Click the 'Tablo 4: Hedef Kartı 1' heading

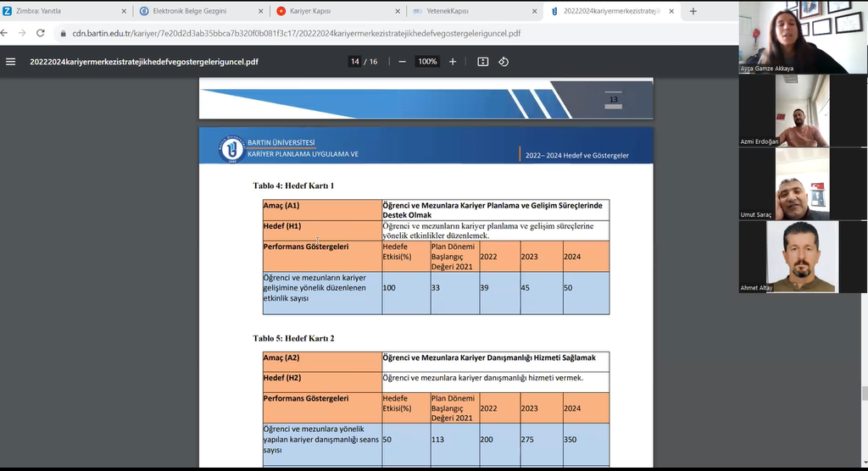pos(293,186)
